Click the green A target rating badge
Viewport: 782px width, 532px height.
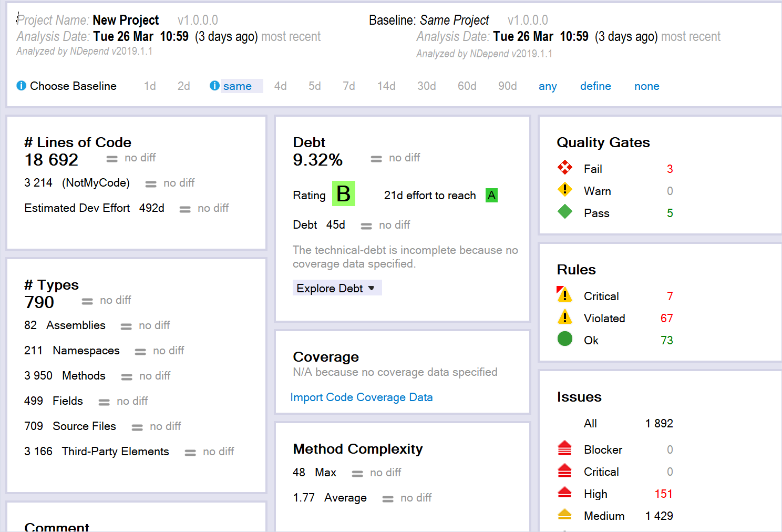[x=491, y=196]
